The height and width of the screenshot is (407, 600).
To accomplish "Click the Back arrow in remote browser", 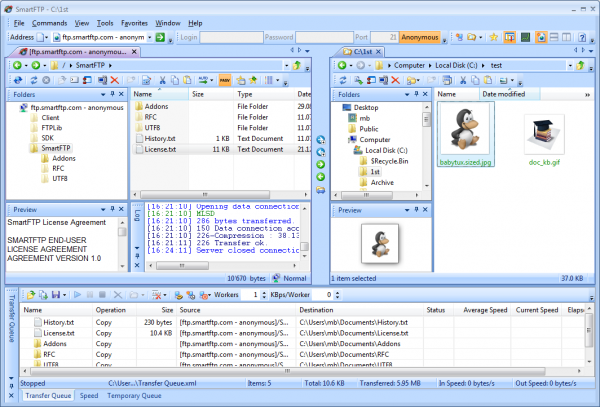I will click(x=18, y=65).
